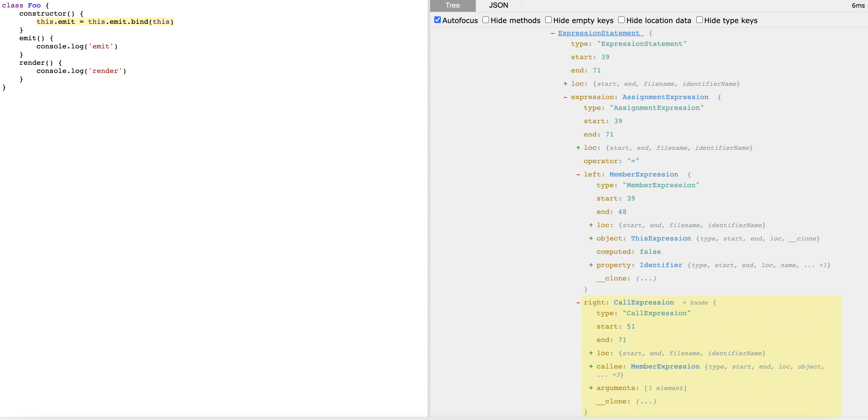Expand the arguments array entry
The width and height of the screenshot is (868, 420).
pyautogui.click(x=591, y=388)
